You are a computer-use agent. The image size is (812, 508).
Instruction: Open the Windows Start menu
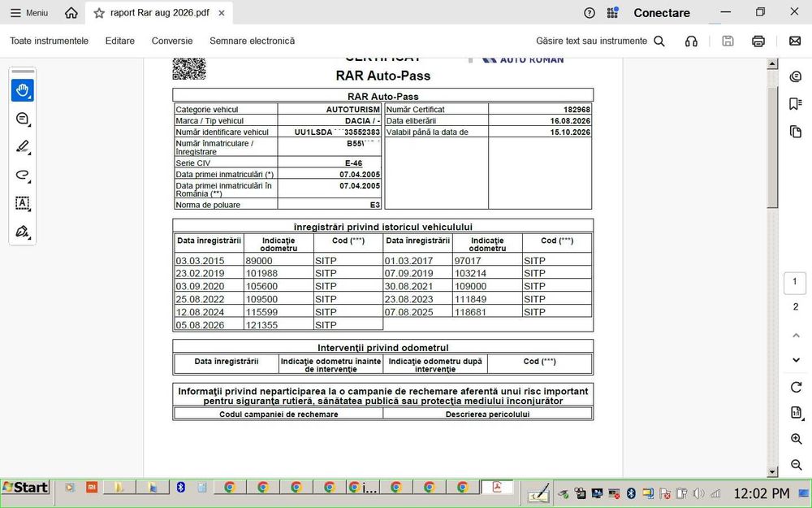coord(25,487)
